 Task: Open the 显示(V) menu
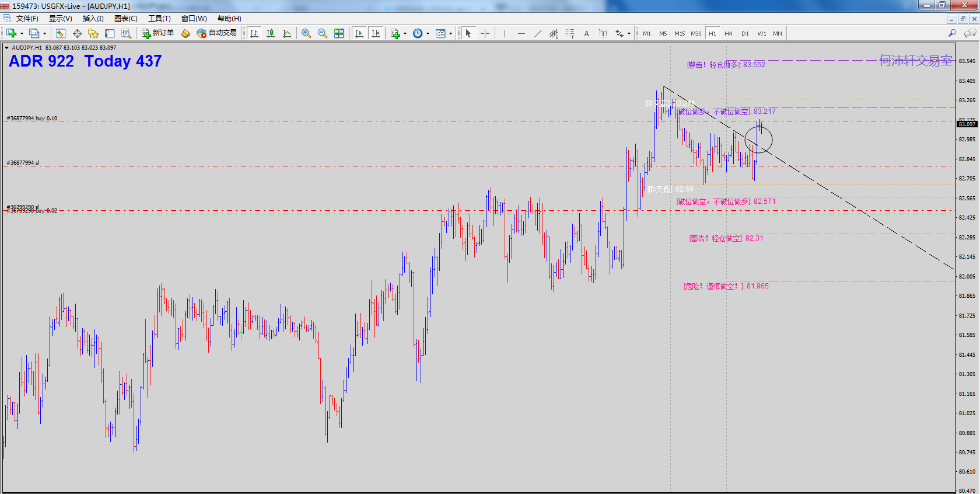[x=61, y=19]
